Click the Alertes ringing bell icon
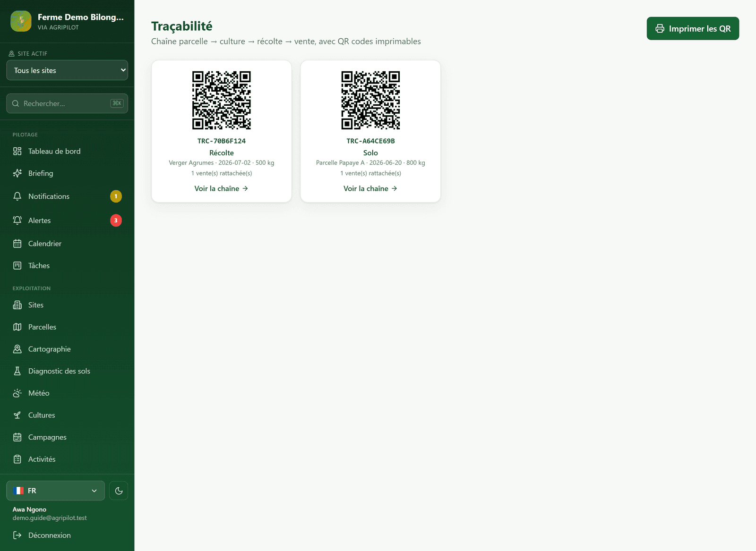This screenshot has height=551, width=756. [x=17, y=220]
